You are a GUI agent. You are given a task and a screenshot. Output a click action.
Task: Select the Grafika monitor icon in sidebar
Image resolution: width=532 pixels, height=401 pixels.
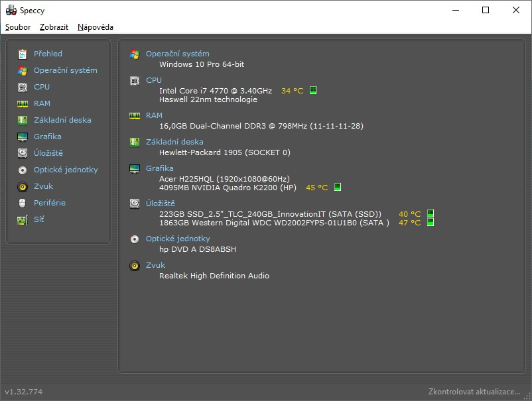(x=22, y=136)
